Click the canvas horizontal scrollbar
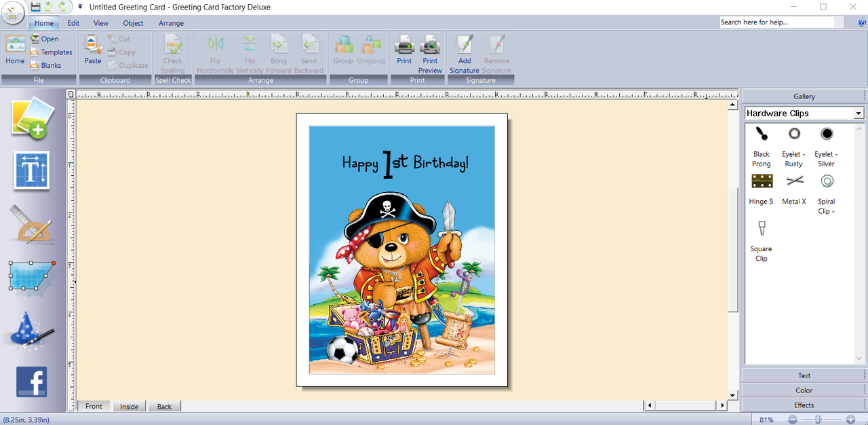868x425 pixels. pyautogui.click(x=685, y=406)
